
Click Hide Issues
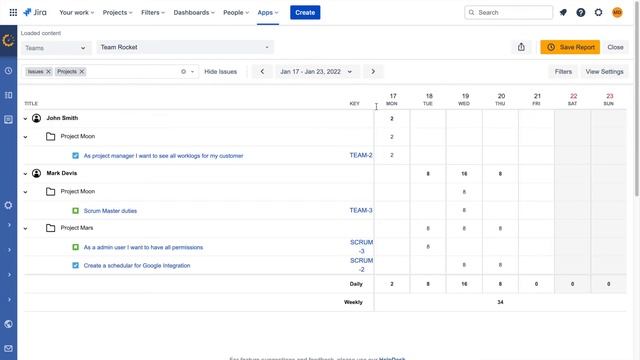220,71
